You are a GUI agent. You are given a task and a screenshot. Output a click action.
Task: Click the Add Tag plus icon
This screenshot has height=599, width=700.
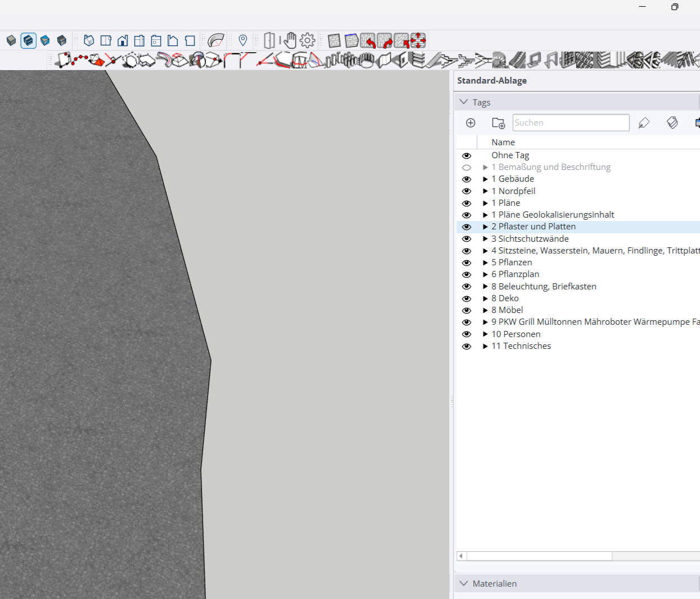click(x=471, y=123)
